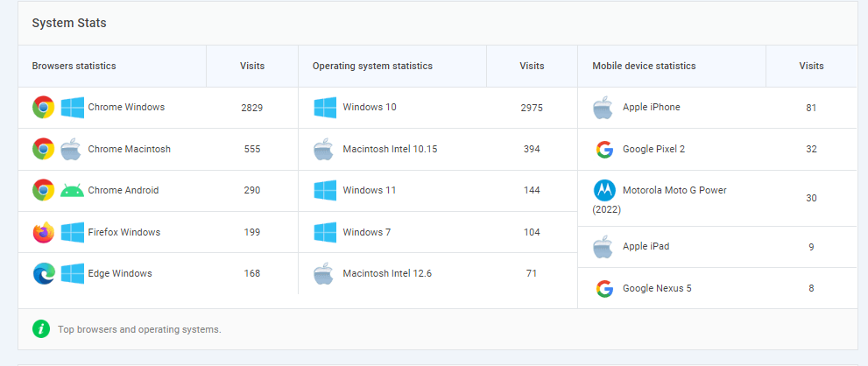Click the Google logo beside Google Nexus 5

[x=604, y=288]
